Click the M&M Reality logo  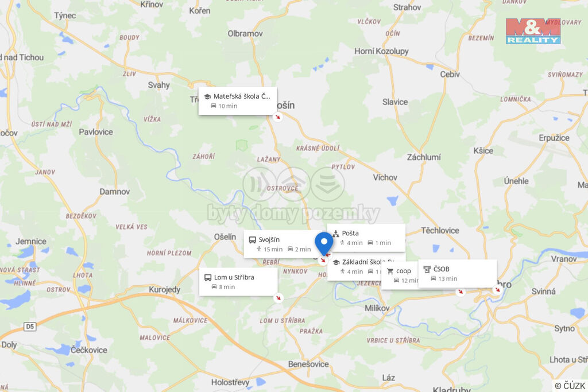(x=533, y=31)
